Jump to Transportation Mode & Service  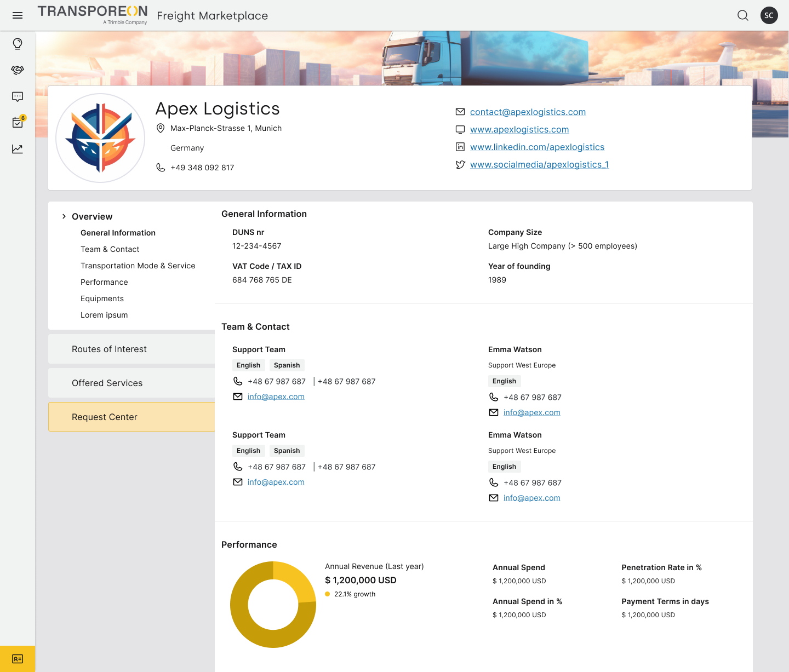(138, 266)
